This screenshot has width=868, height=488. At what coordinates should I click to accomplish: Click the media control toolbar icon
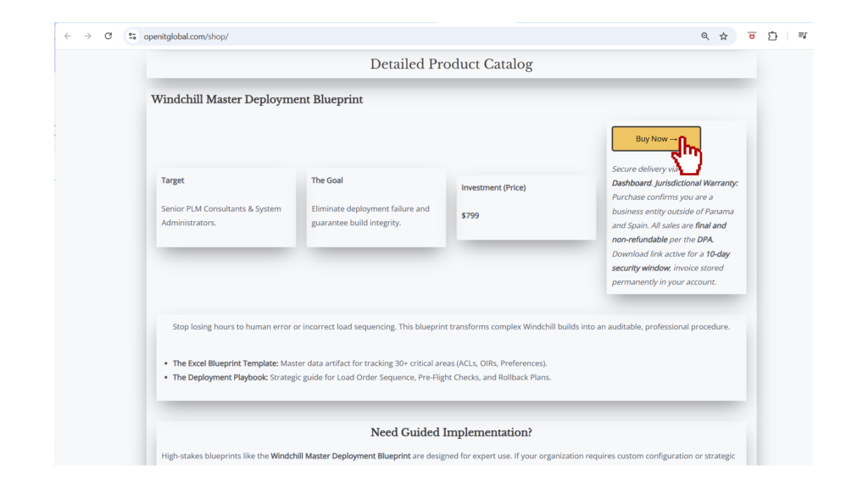pos(802,36)
